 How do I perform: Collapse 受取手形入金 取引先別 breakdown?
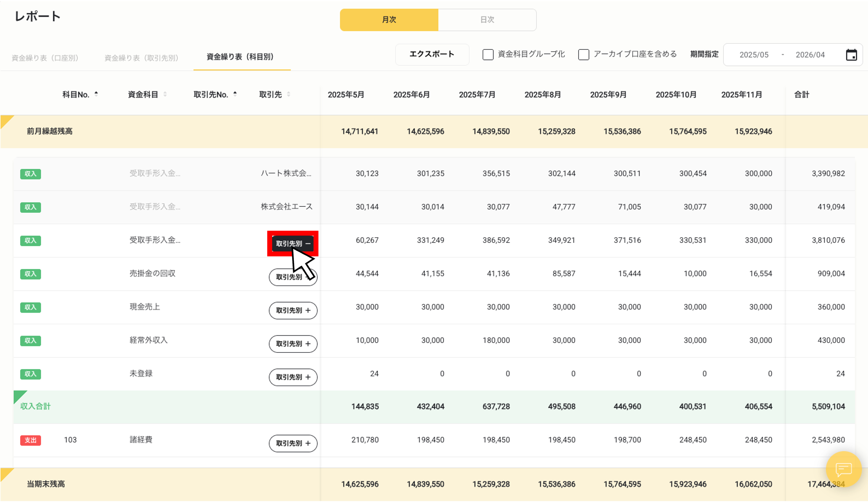click(x=293, y=243)
